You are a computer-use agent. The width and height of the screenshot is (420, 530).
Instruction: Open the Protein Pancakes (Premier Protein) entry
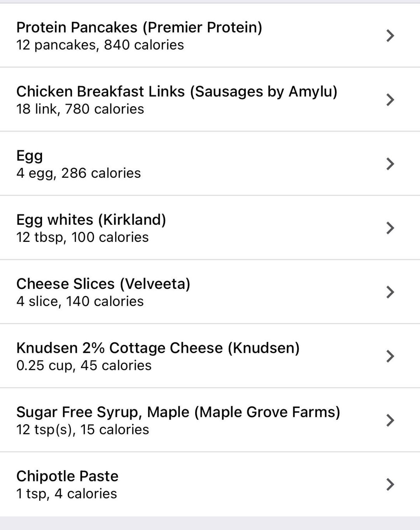tap(139, 28)
